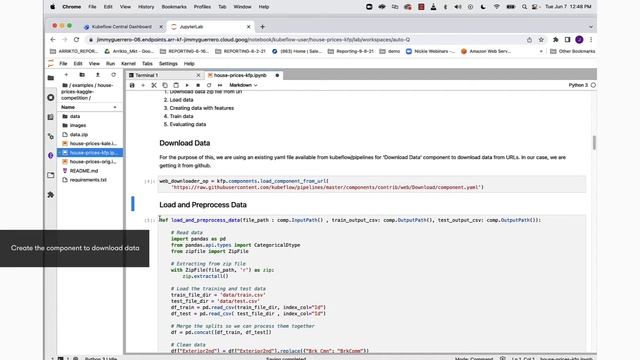Open Chrome extensions puzzle icon
The height and width of the screenshot is (360, 640).
(x=556, y=40)
